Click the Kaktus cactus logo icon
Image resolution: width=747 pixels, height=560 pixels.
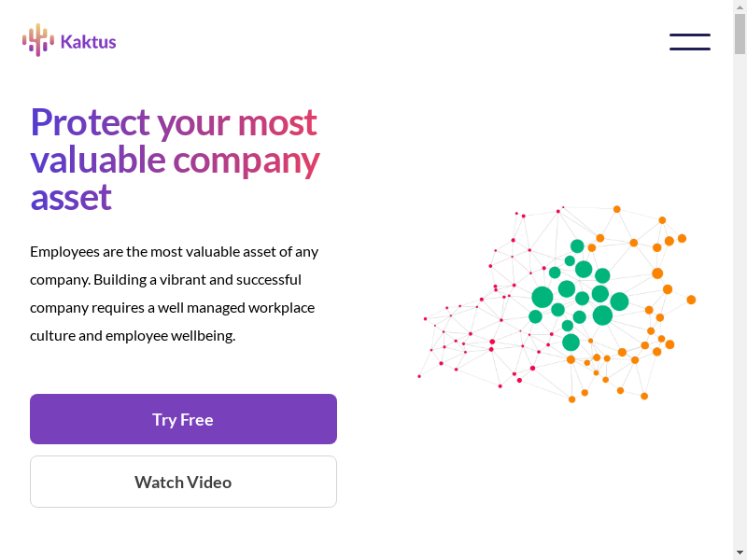coord(37,40)
